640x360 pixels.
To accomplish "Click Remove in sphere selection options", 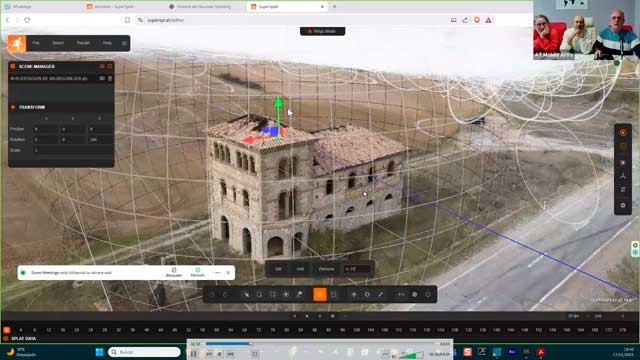I will (x=327, y=269).
